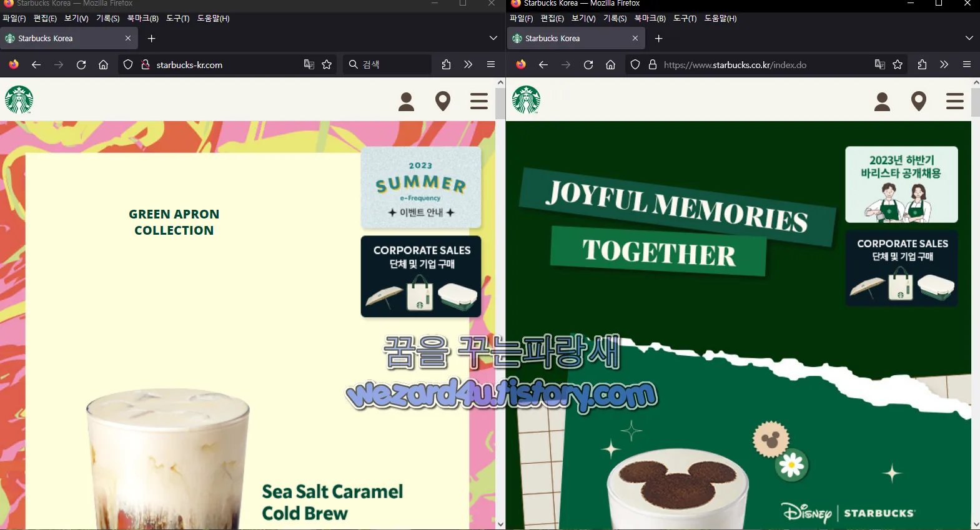Click Firefox logo icon in right toolbar
This screenshot has width=980, height=530.
[521, 64]
